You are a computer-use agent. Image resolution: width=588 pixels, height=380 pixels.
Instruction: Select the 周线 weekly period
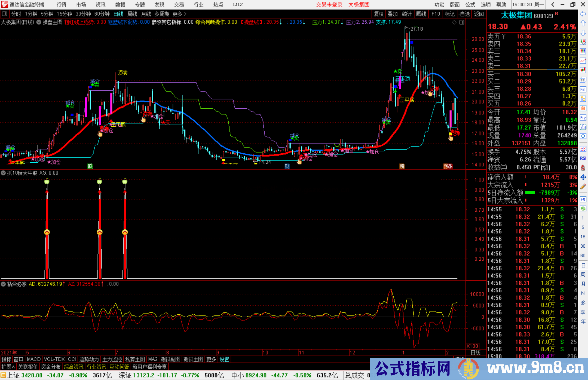[x=132, y=14]
